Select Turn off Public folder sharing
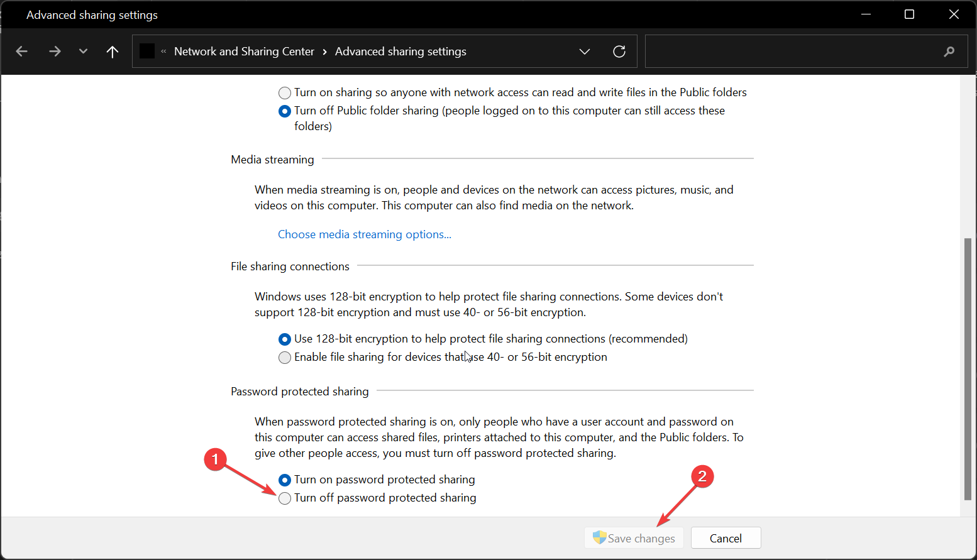 pos(285,111)
